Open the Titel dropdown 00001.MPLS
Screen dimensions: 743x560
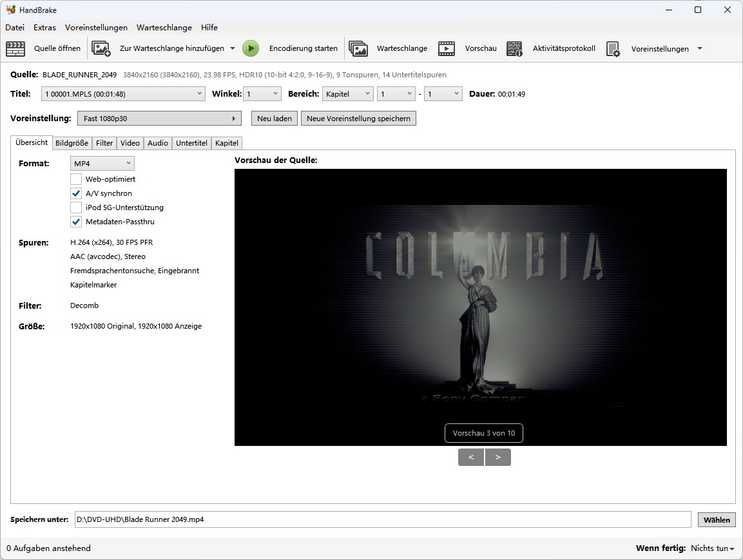[x=123, y=94]
